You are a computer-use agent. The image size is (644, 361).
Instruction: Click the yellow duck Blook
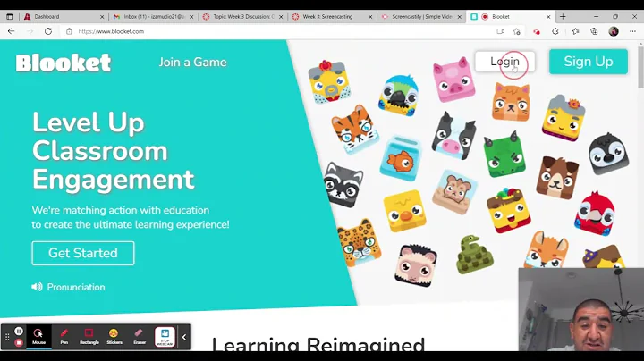(404, 211)
